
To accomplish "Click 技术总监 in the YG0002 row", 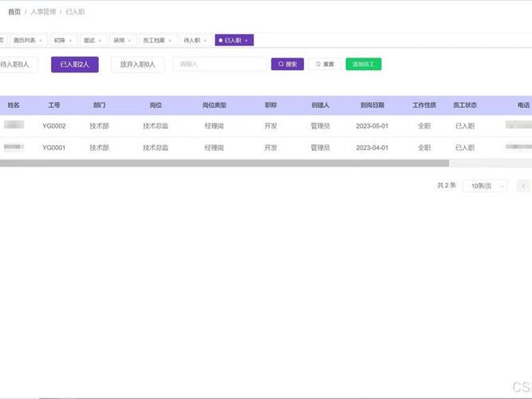I will [156, 126].
